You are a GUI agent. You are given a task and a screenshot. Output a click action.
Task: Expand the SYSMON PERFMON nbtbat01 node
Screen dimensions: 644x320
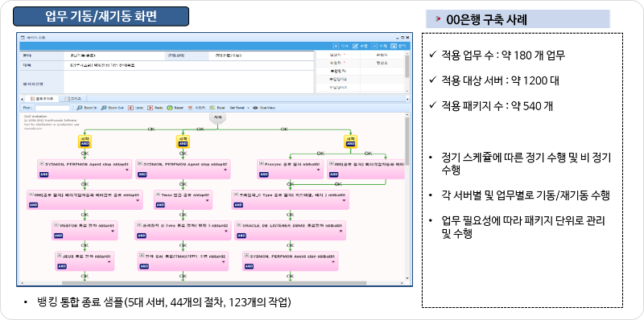(x=247, y=255)
